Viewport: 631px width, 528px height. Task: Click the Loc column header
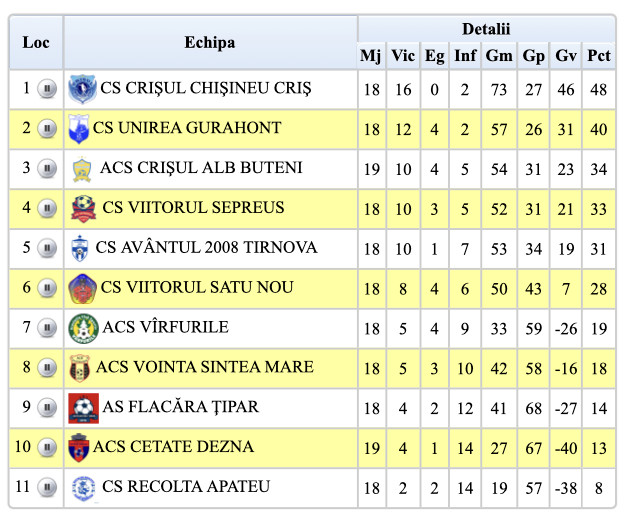36,42
